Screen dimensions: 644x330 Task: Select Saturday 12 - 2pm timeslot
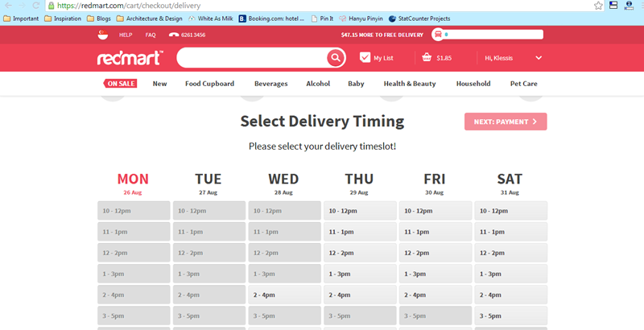coord(511,253)
